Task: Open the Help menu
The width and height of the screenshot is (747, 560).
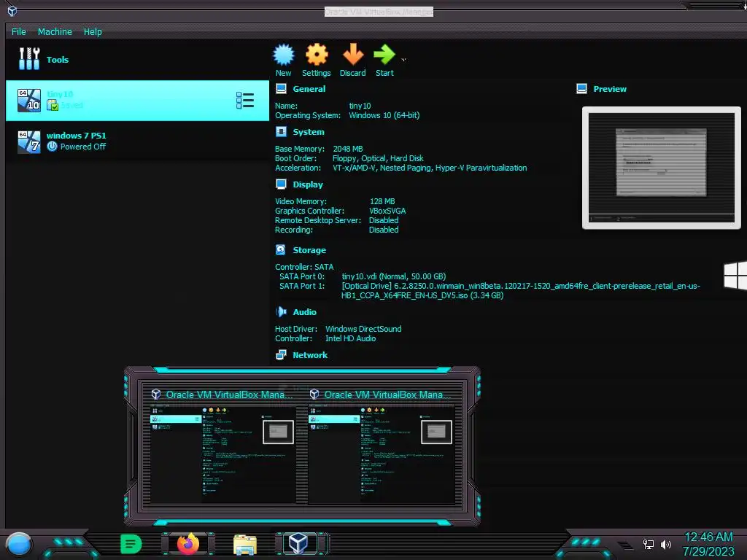Action: 93,31
